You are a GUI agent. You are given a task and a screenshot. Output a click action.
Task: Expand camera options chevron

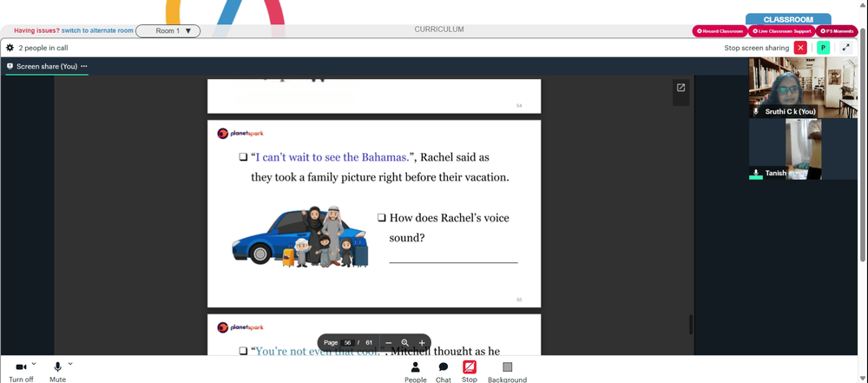point(34,364)
